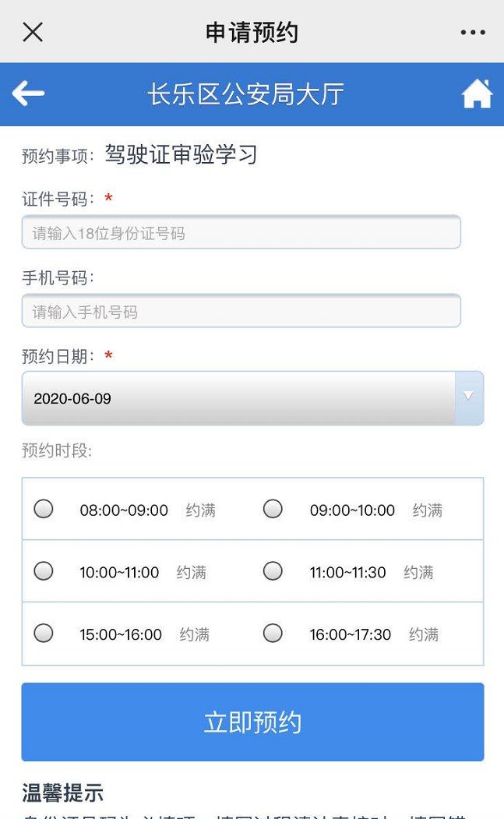
Task: Go back using the white arrow
Action: click(x=28, y=94)
